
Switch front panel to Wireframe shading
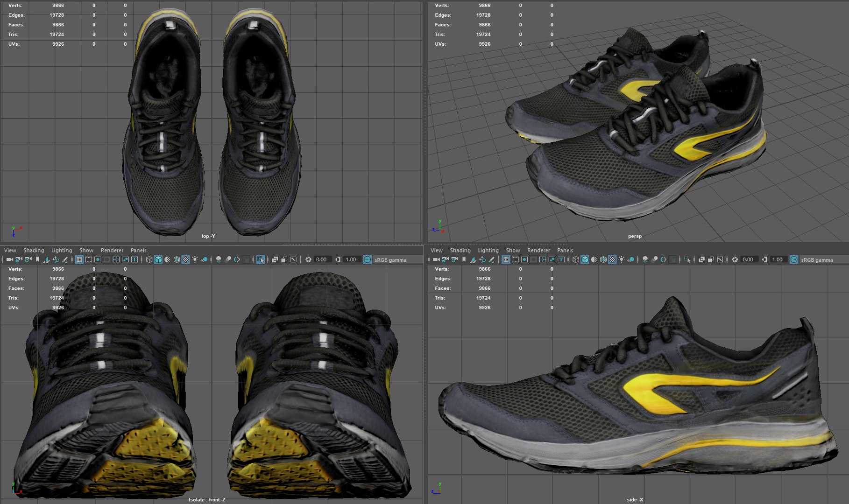149,259
